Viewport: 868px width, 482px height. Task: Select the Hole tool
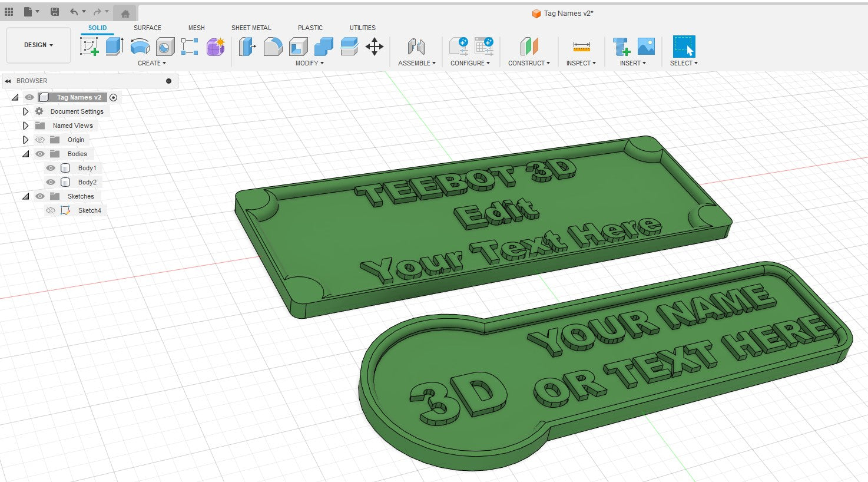(165, 47)
